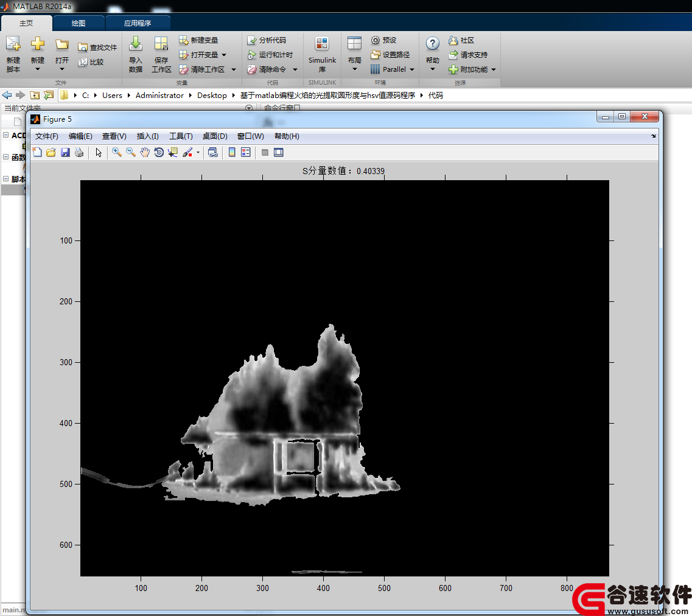Image resolution: width=692 pixels, height=616 pixels.
Task: Go up one folder level
Action: click(35, 95)
